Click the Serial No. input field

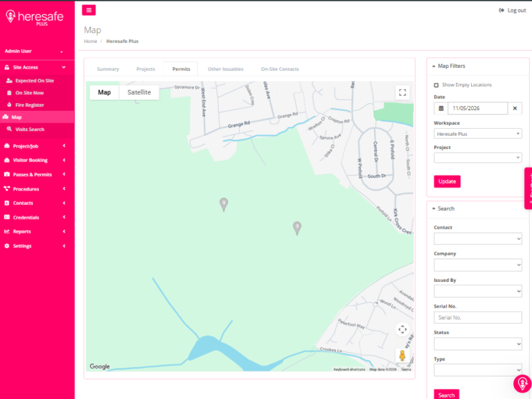click(x=478, y=317)
